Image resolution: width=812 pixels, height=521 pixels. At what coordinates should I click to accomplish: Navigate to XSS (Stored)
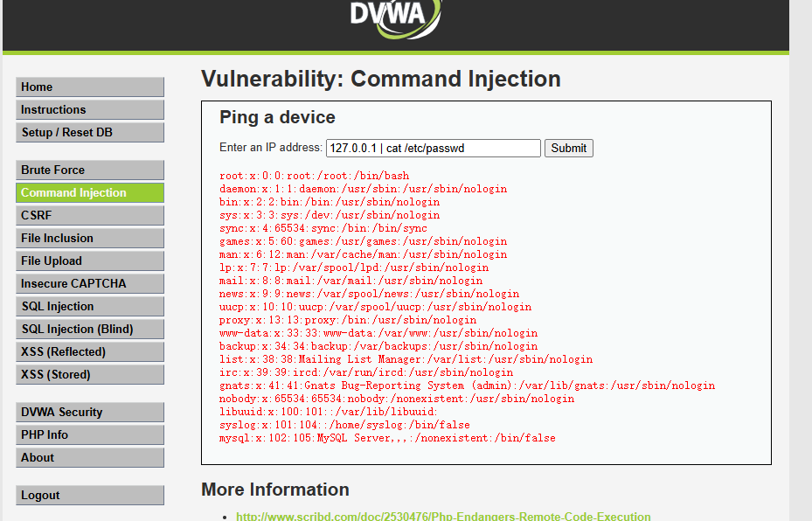click(x=89, y=375)
